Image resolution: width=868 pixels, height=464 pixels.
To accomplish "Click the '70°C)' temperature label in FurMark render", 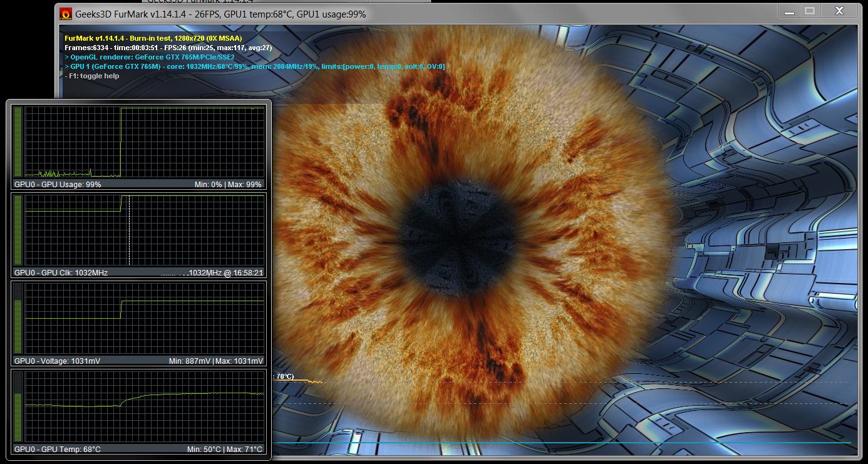I will (x=285, y=376).
